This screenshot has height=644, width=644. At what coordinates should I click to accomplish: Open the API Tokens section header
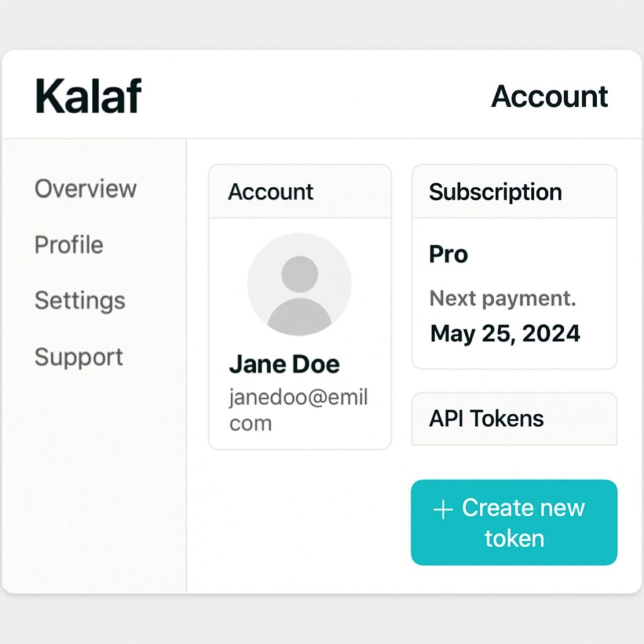tap(514, 419)
